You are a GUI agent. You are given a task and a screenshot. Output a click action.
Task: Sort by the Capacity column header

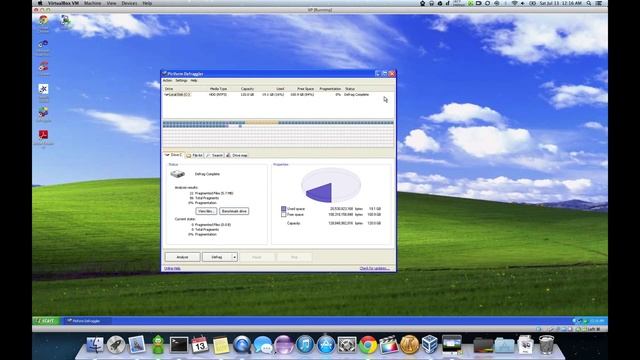click(247, 89)
